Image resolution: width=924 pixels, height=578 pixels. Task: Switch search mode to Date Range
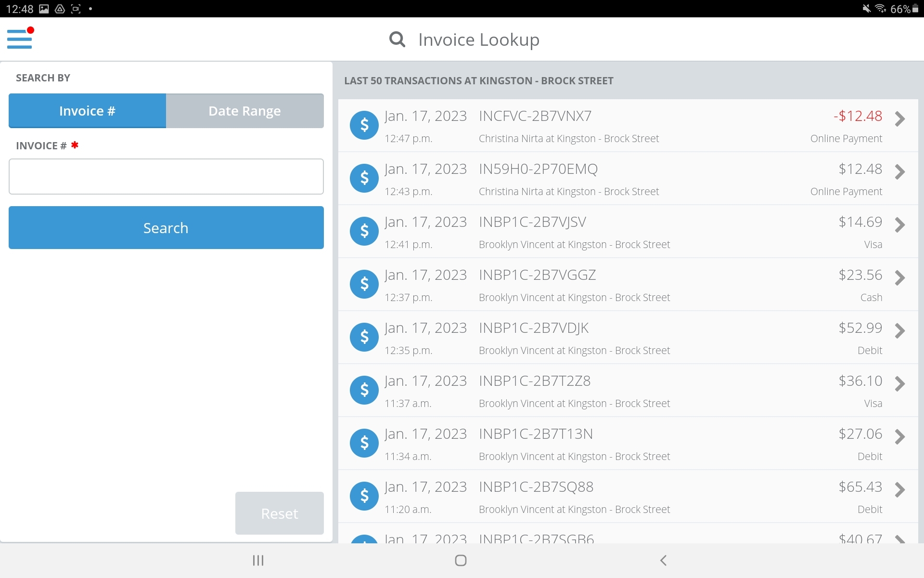click(244, 111)
